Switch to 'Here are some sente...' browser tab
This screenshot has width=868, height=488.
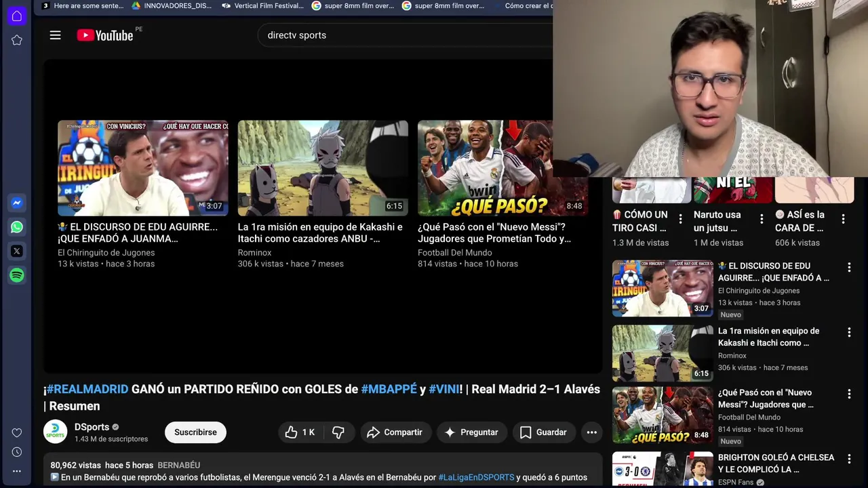[x=81, y=6]
